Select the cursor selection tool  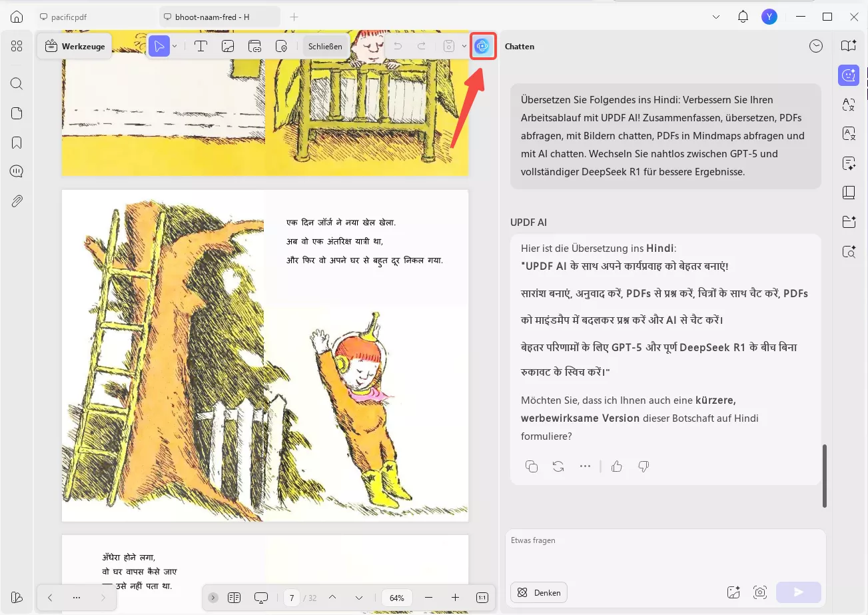pos(159,46)
